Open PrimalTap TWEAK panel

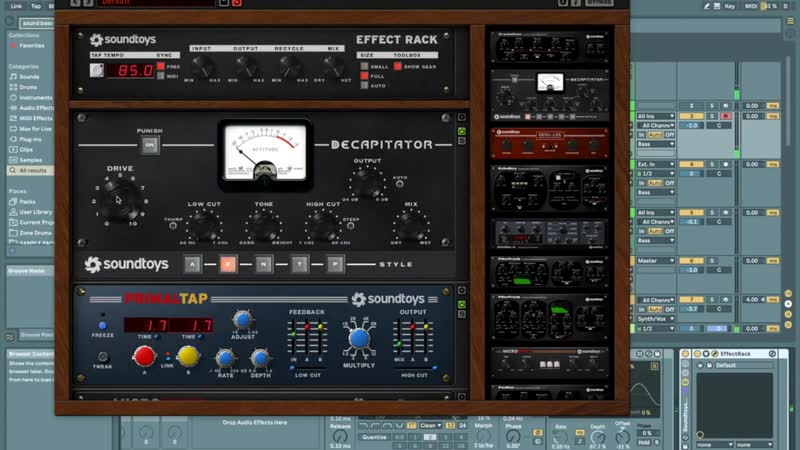click(x=103, y=357)
